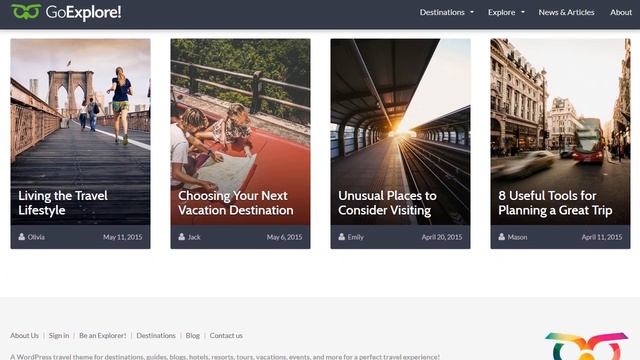
Task: Click the date April 11, 2015
Action: (x=602, y=237)
